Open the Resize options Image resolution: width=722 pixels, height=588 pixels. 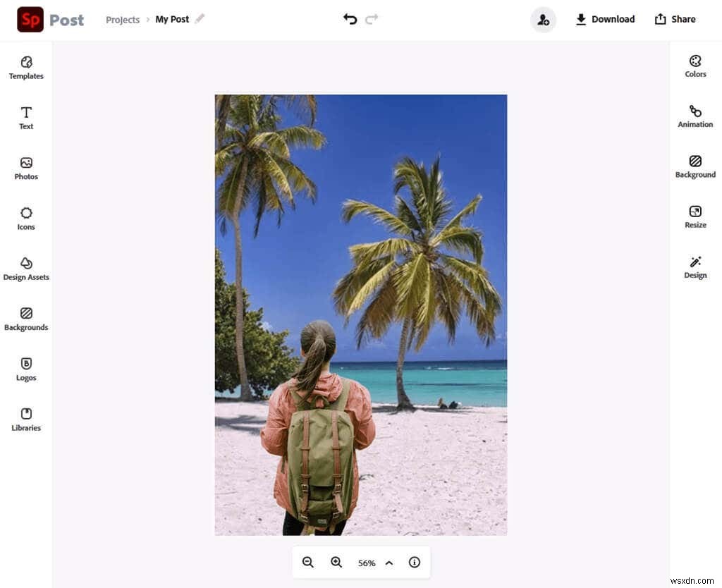pos(695,217)
